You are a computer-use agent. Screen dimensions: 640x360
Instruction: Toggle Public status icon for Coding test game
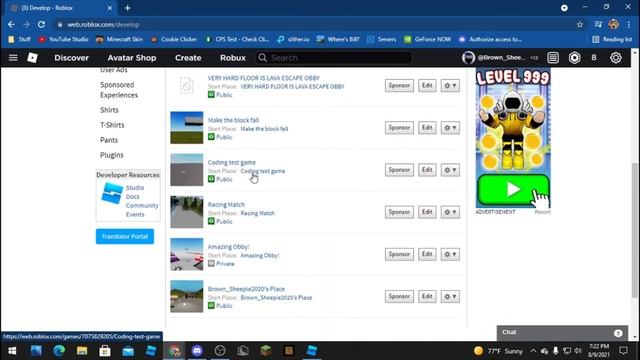pos(211,179)
